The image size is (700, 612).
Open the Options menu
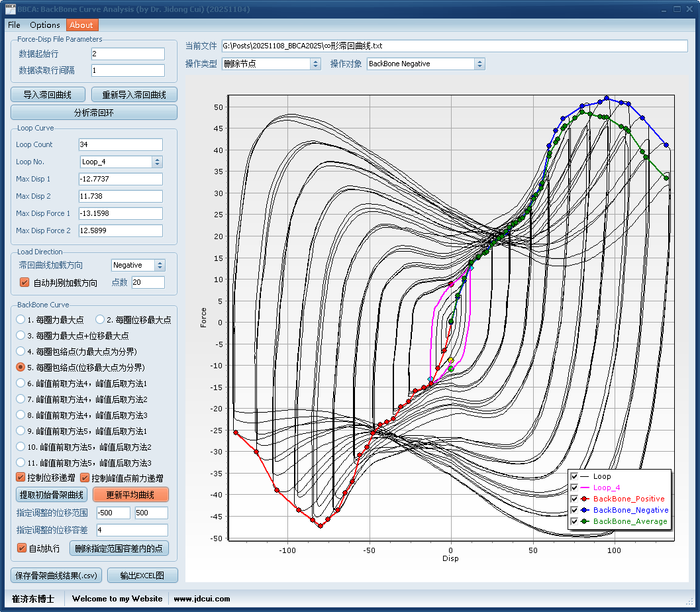[x=44, y=25]
